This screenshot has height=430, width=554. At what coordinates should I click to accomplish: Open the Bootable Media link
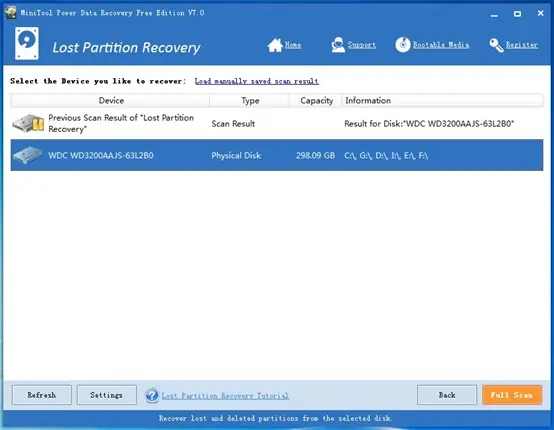coord(441,45)
